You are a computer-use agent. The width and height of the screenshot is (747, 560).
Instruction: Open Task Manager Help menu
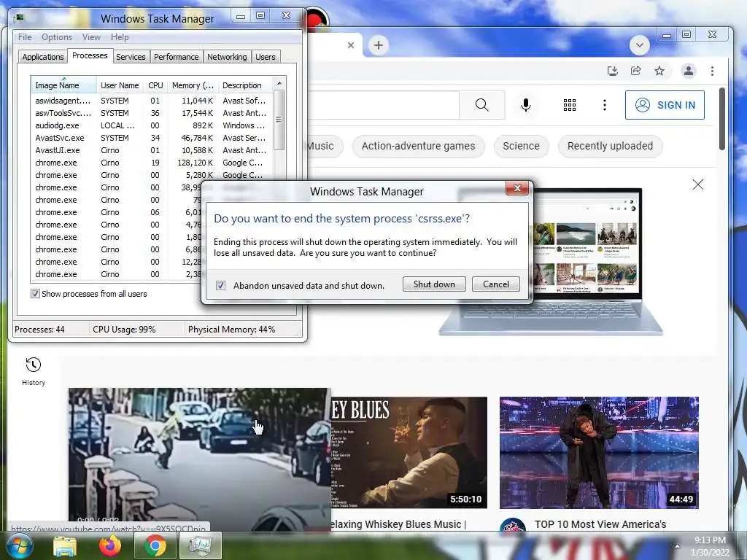tap(120, 37)
